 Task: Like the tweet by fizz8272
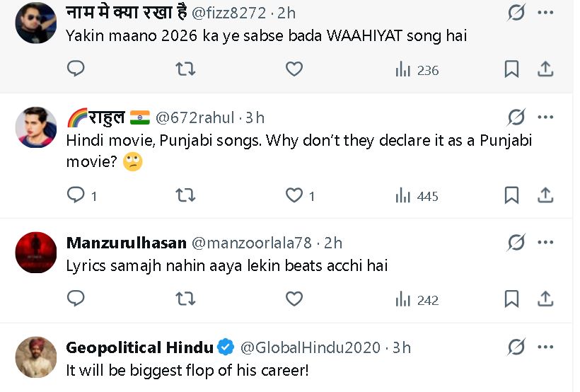pyautogui.click(x=294, y=69)
